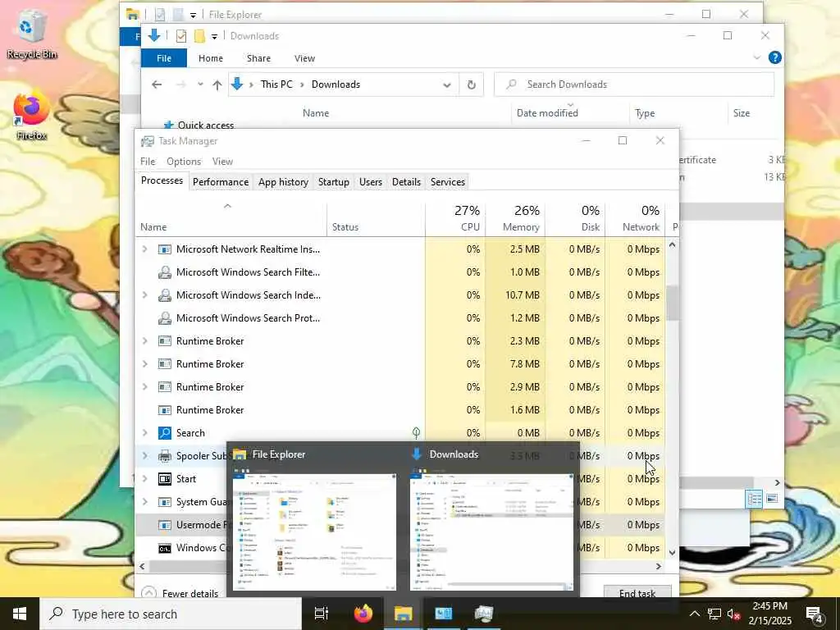Open the Home ribbon tab in Downloads
This screenshot has height=630, width=840.
[x=211, y=58]
